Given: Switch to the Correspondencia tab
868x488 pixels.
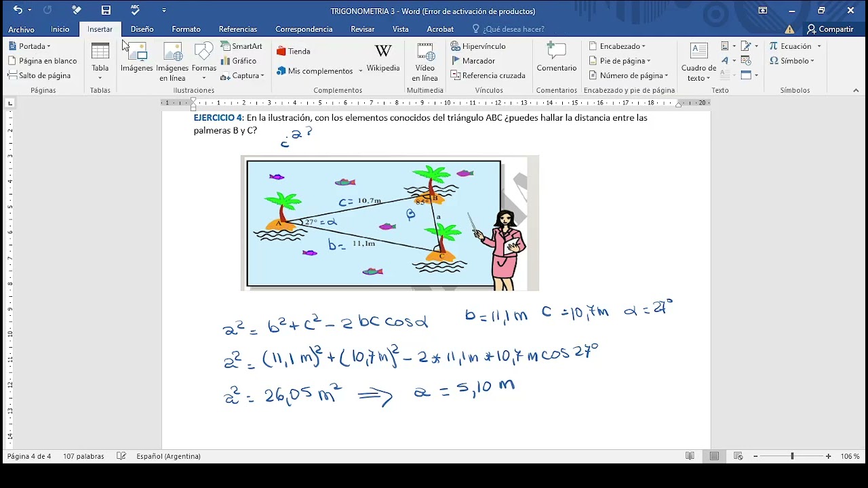Looking at the screenshot, I should (x=304, y=29).
